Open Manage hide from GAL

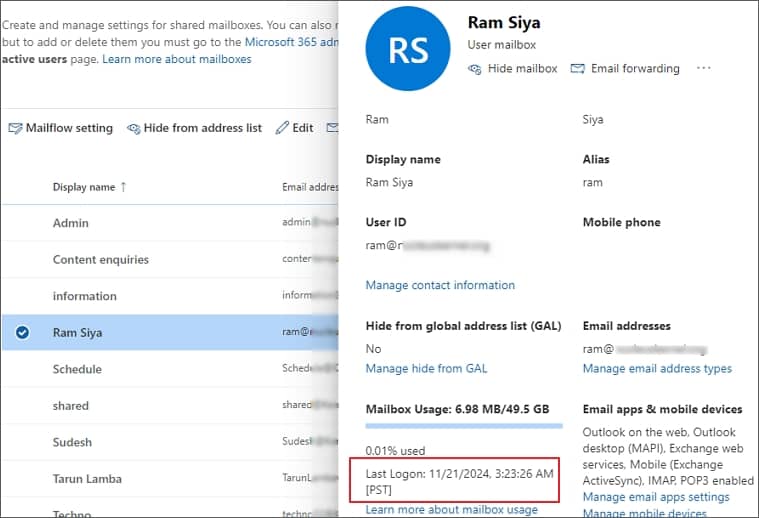point(426,368)
